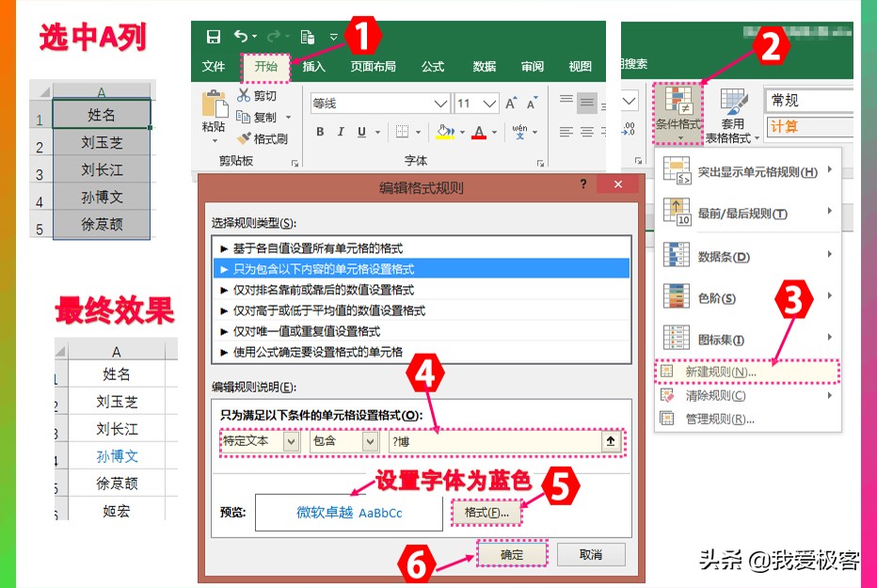
Task: Click the Undo arrow icon
Action: coord(241,37)
